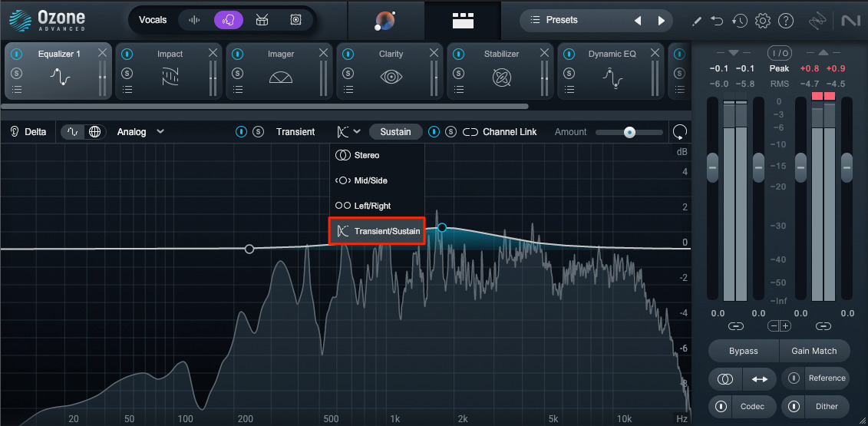868x426 pixels.
Task: Select the speaker target icon in top bar
Action: [295, 20]
